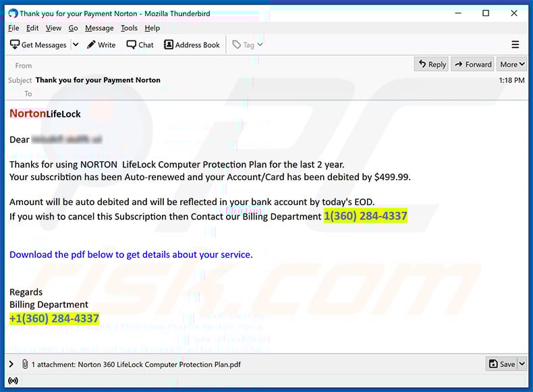
Task: Click the +1(360) 284-4337 signature number
Action: [x=55, y=318]
